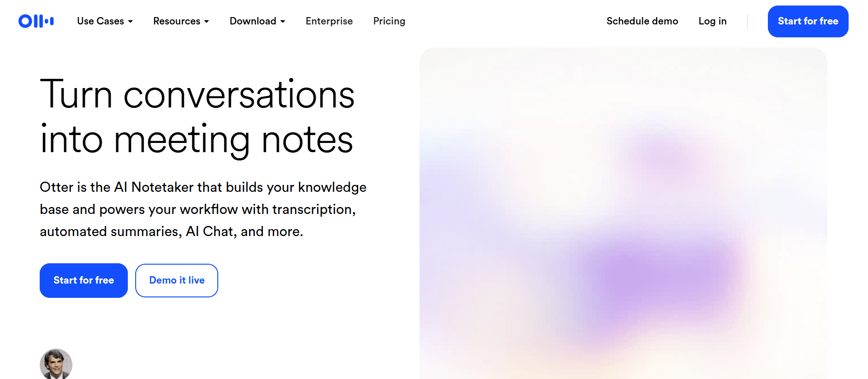Click the divider between Log in and Start for free
The height and width of the screenshot is (379, 868).
(x=748, y=21)
